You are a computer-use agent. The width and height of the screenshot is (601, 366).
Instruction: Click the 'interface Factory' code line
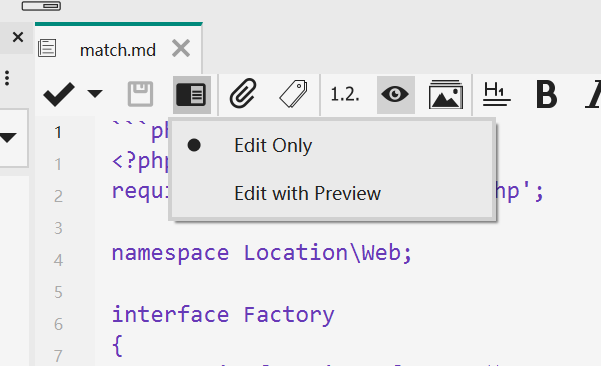pos(223,315)
